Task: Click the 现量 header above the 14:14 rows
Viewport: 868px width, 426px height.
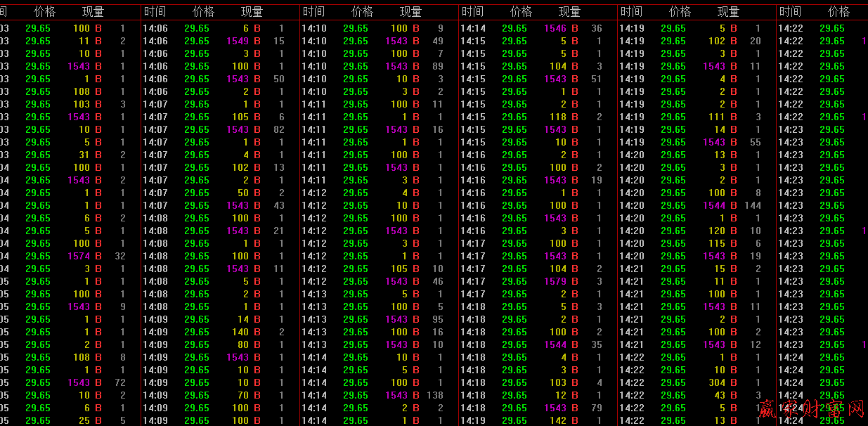Action: tap(569, 12)
